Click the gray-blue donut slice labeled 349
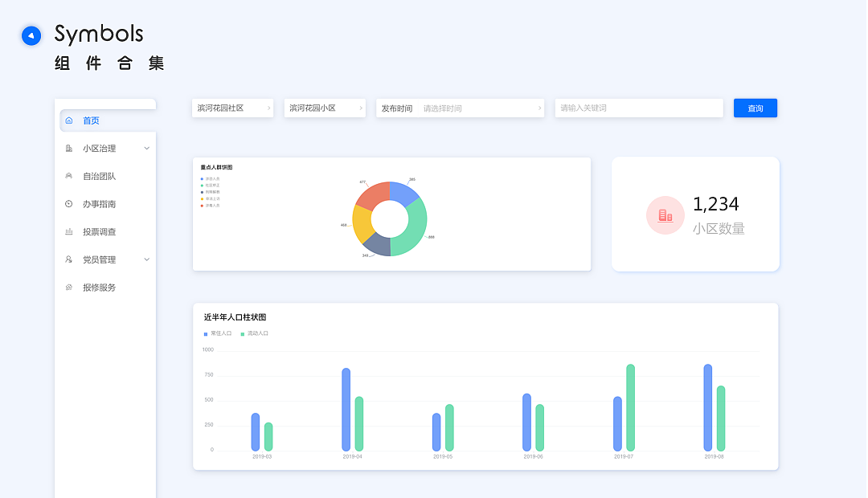This screenshot has width=868, height=498. click(378, 246)
